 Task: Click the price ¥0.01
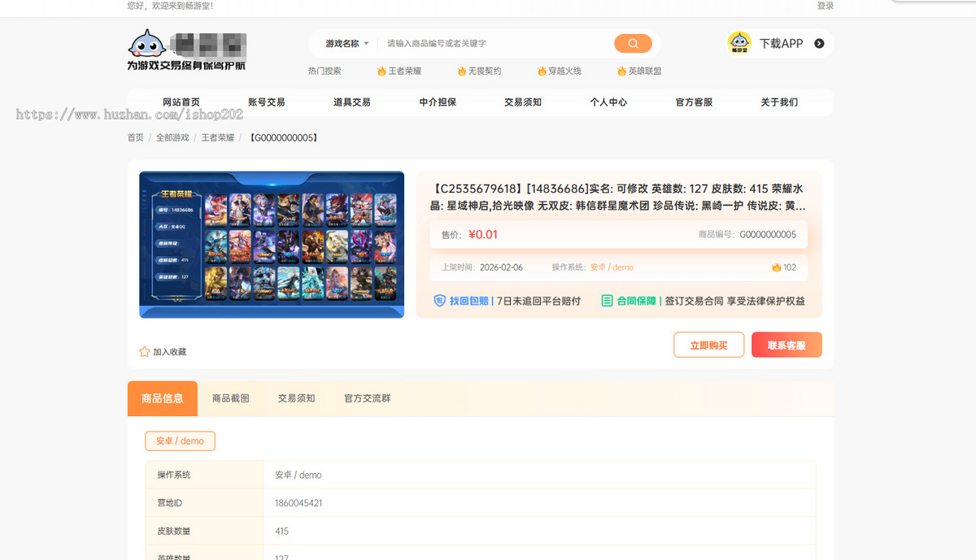(x=483, y=235)
